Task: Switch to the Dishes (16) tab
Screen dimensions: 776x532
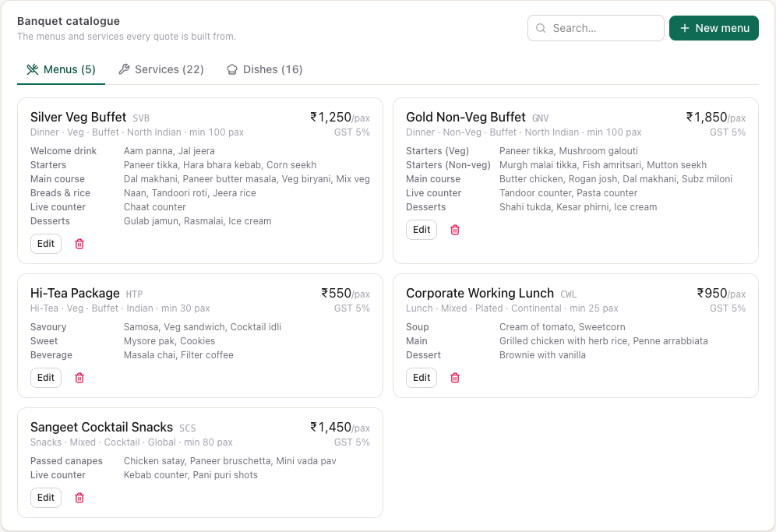Action: [x=265, y=70]
